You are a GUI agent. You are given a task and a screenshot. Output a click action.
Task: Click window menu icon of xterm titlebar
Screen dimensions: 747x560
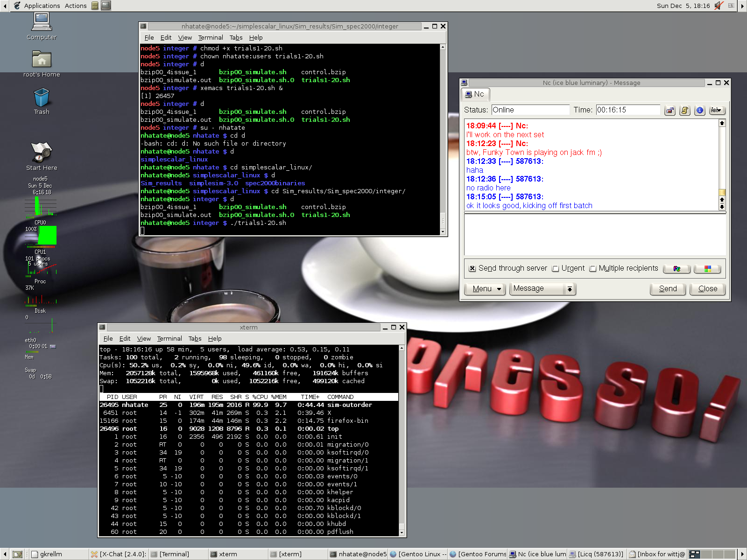[102, 327]
